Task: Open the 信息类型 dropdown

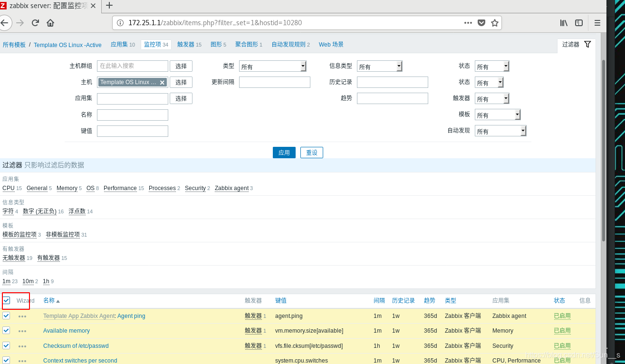Action: pyautogui.click(x=380, y=66)
